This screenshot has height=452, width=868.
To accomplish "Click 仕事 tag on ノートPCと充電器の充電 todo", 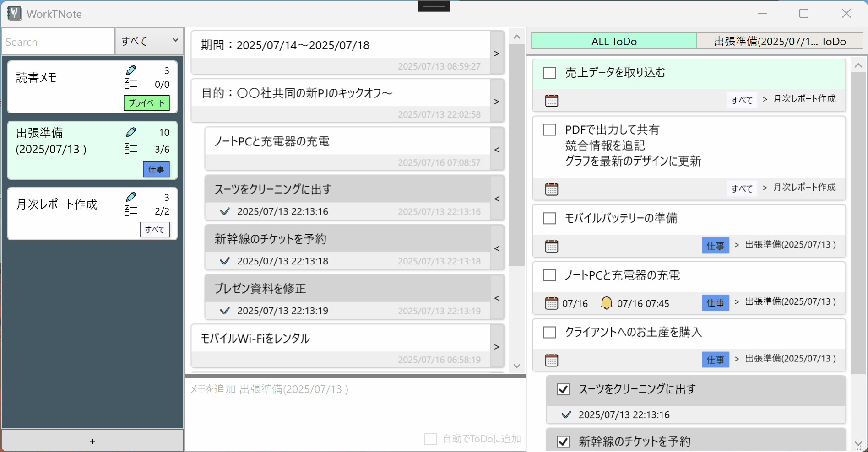I will pos(715,303).
